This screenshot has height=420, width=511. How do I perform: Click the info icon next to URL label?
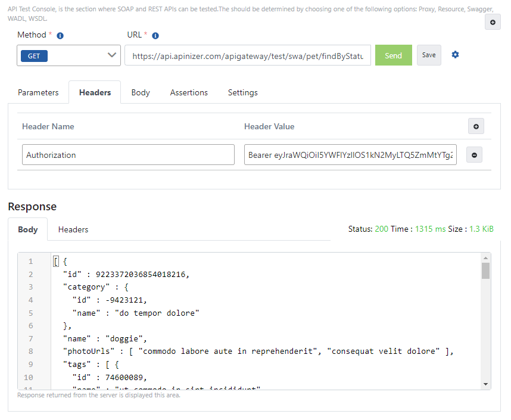tap(155, 35)
